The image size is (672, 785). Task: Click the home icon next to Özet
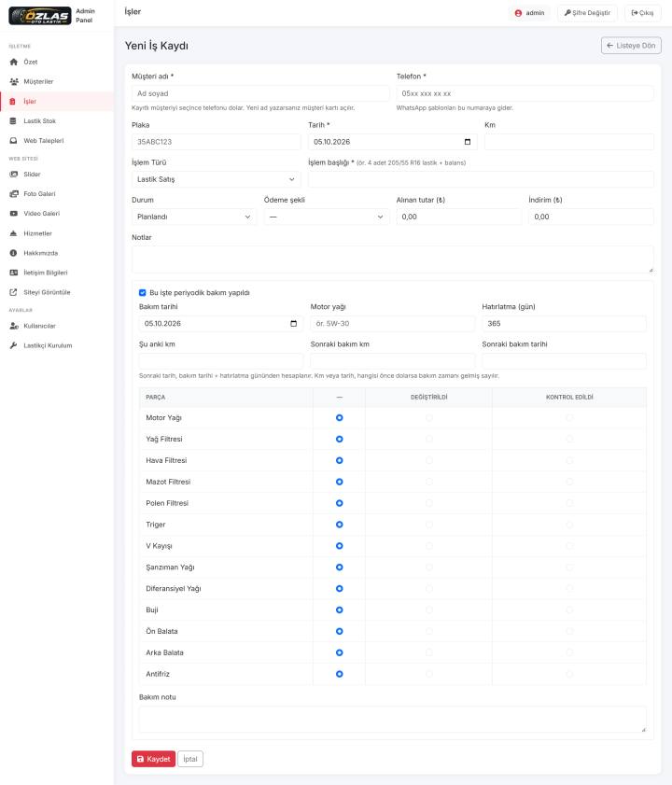tap(13, 63)
